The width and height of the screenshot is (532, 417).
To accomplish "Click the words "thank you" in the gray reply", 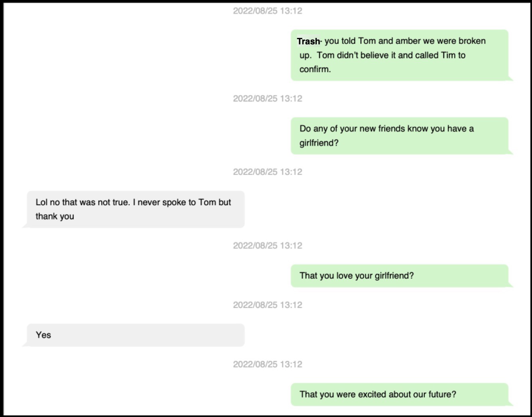I will (x=55, y=216).
